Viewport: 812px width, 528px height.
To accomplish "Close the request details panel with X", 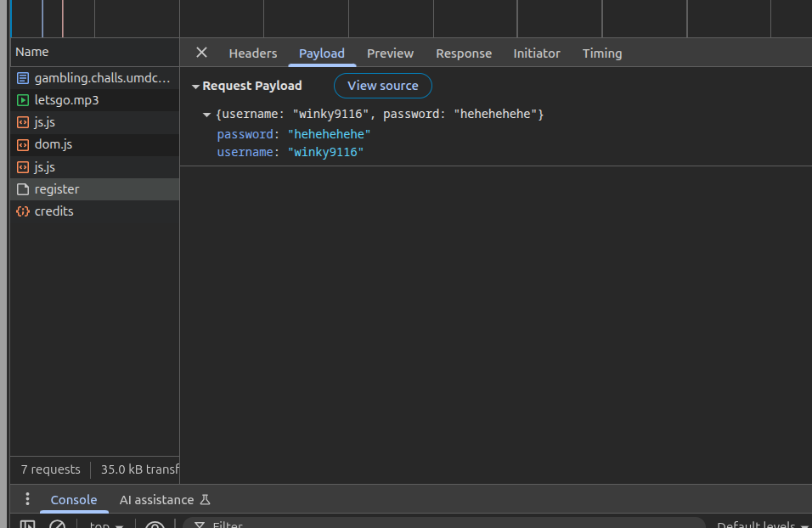I will pyautogui.click(x=201, y=53).
